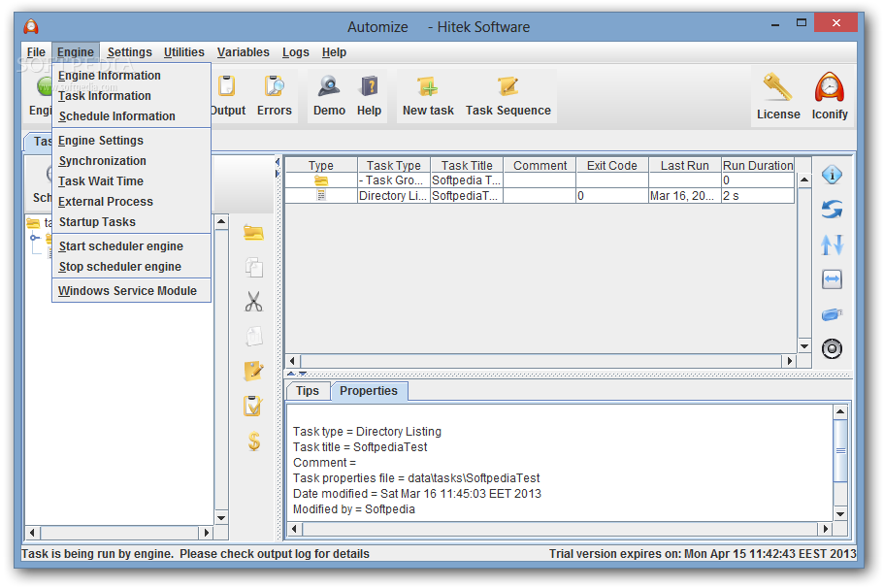The height and width of the screenshot is (588, 884).
Task: Click the blue info icon on right
Action: click(832, 175)
